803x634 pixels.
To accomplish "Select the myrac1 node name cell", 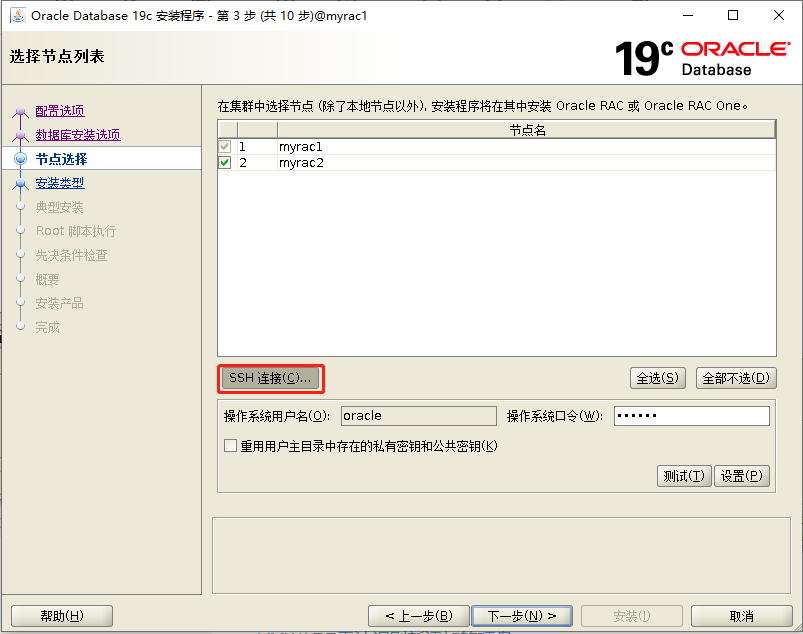I will coord(526,147).
